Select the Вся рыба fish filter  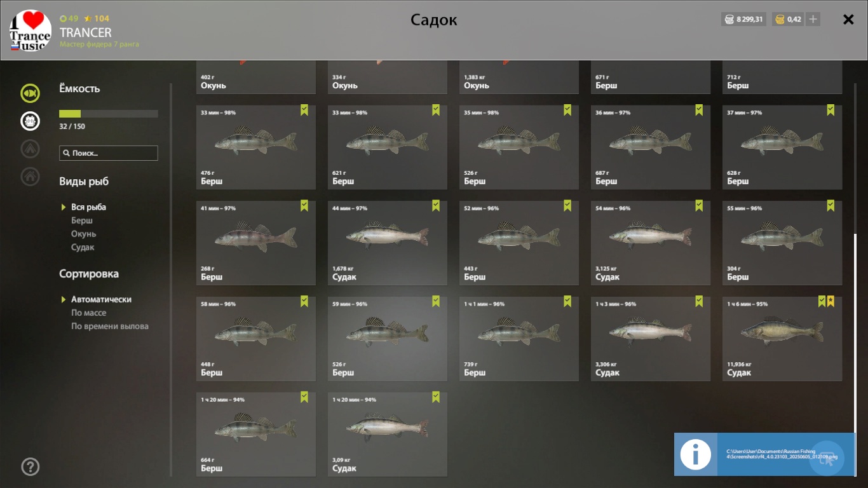88,207
